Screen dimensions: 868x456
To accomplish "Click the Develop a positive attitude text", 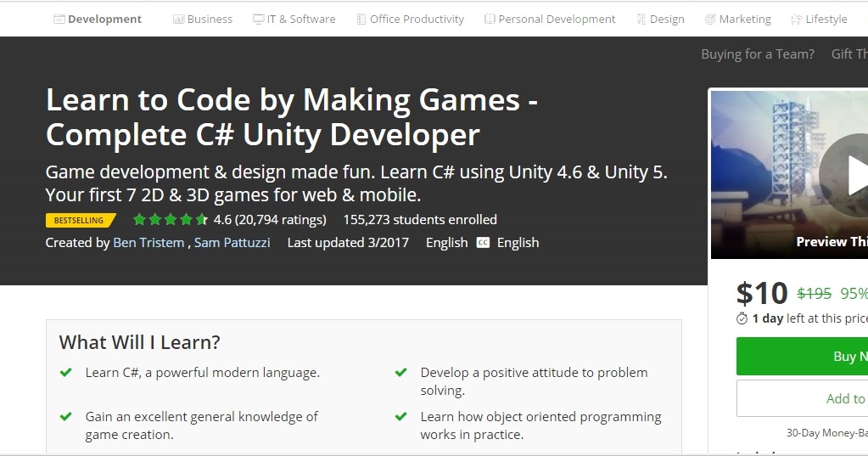I will (534, 381).
